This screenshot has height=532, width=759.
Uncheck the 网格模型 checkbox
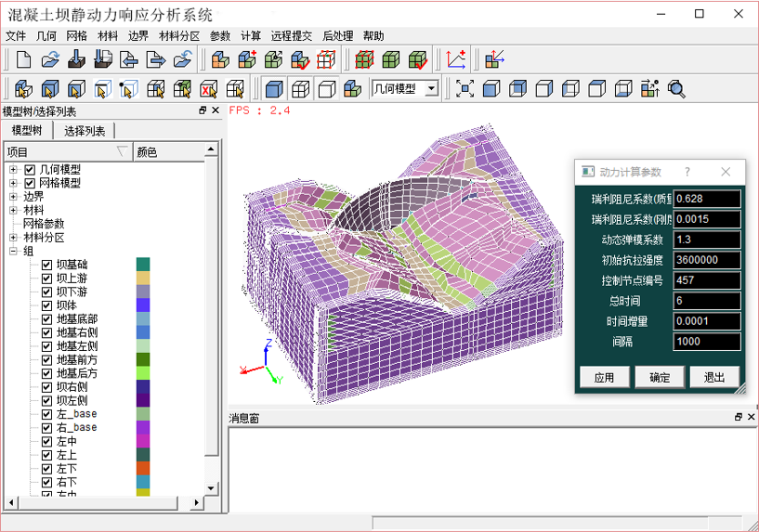click(30, 183)
